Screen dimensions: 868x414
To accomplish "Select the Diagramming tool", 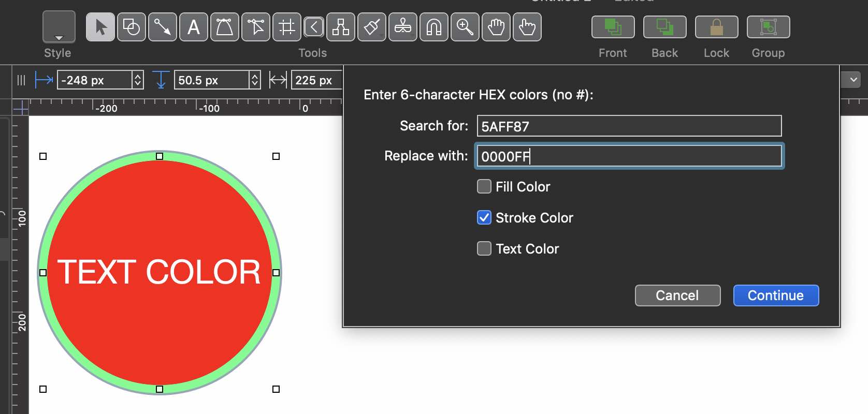I will pyautogui.click(x=341, y=27).
